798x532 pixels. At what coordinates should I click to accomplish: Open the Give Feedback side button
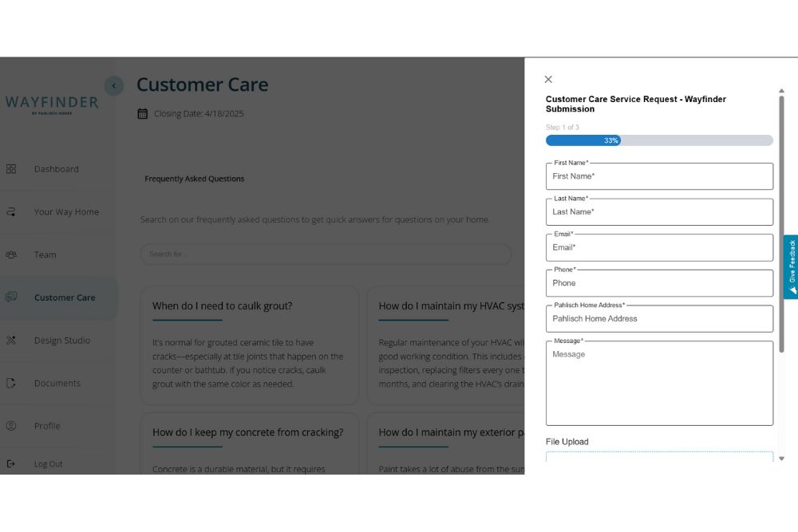(792, 266)
